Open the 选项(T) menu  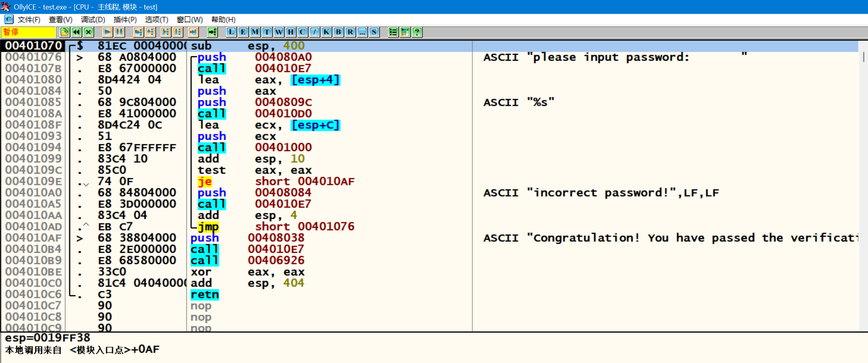pyautogui.click(x=157, y=20)
